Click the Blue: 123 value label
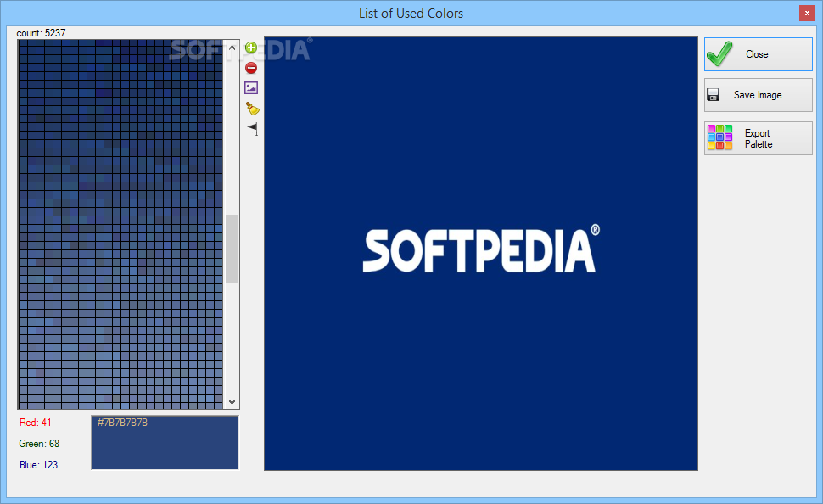823x504 pixels. point(38,465)
